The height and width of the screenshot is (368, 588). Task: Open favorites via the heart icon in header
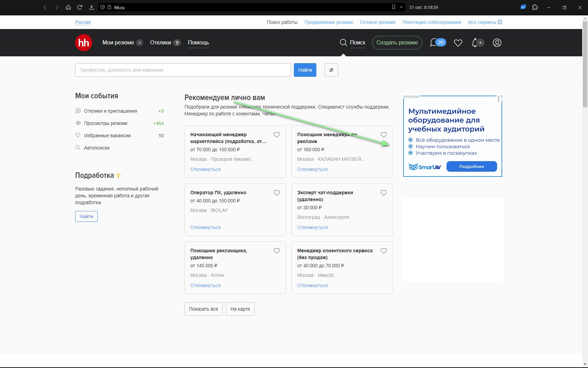pos(458,43)
